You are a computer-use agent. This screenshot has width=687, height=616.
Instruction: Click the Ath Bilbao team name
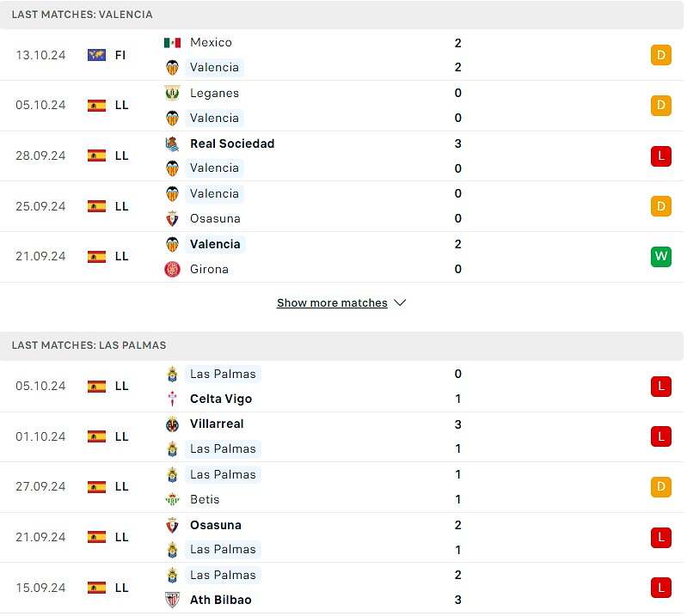(221, 600)
